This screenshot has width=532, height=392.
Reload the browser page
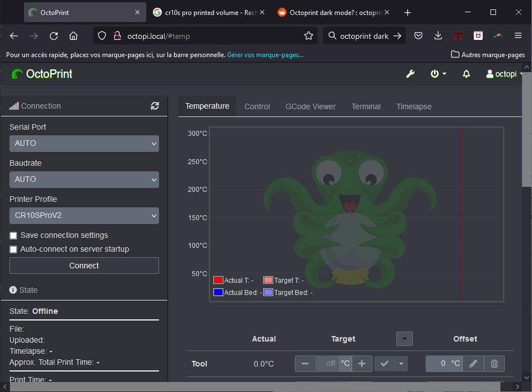pyautogui.click(x=54, y=35)
